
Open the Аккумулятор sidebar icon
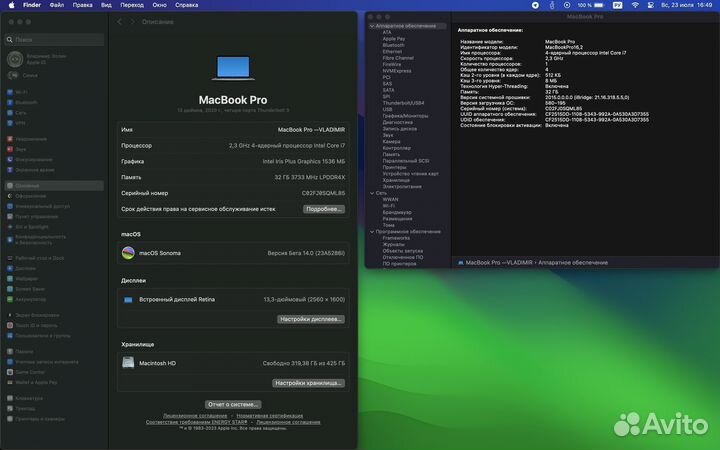tap(10, 299)
